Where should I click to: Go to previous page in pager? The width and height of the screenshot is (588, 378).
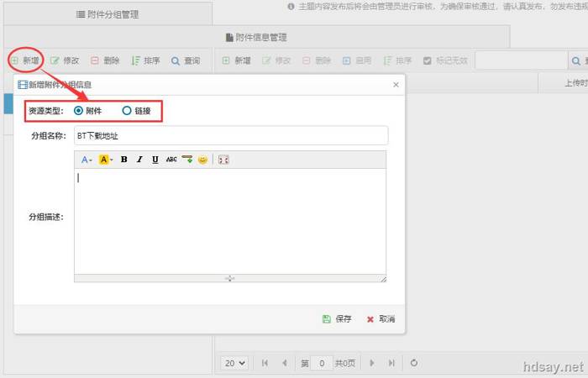(285, 363)
